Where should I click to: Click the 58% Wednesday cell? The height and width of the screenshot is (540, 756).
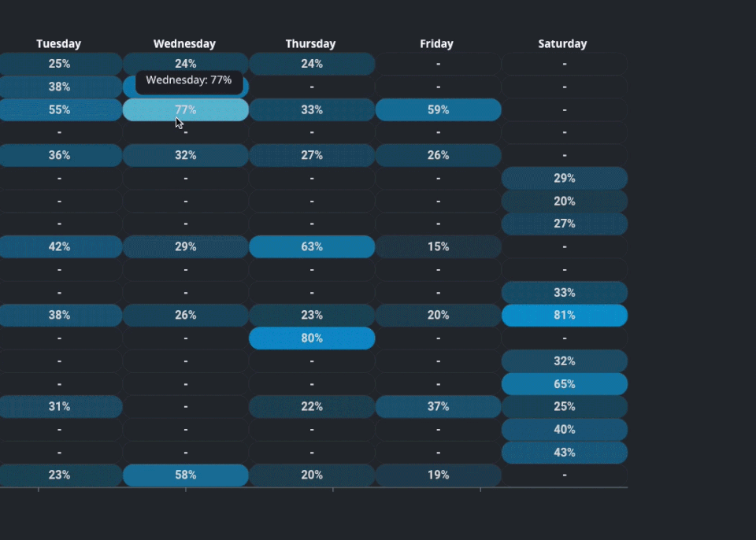pos(186,475)
